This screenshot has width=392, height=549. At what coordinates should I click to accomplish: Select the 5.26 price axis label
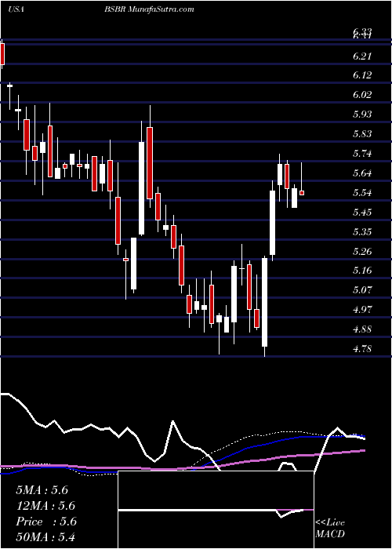coord(362,252)
